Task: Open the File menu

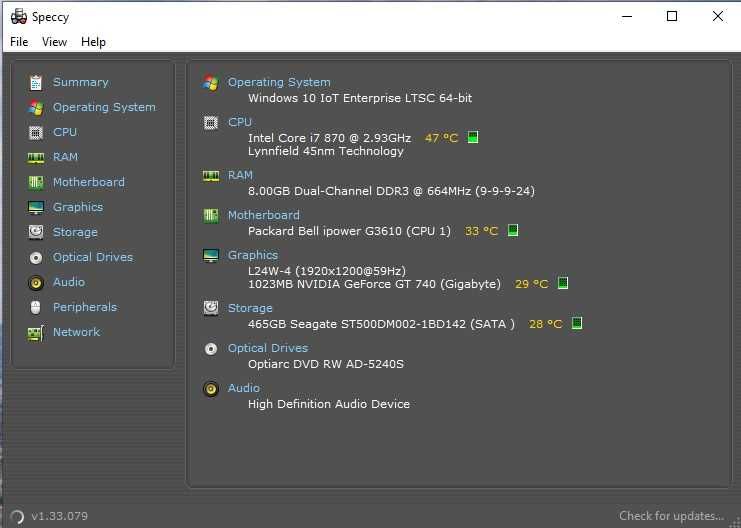Action: (19, 42)
